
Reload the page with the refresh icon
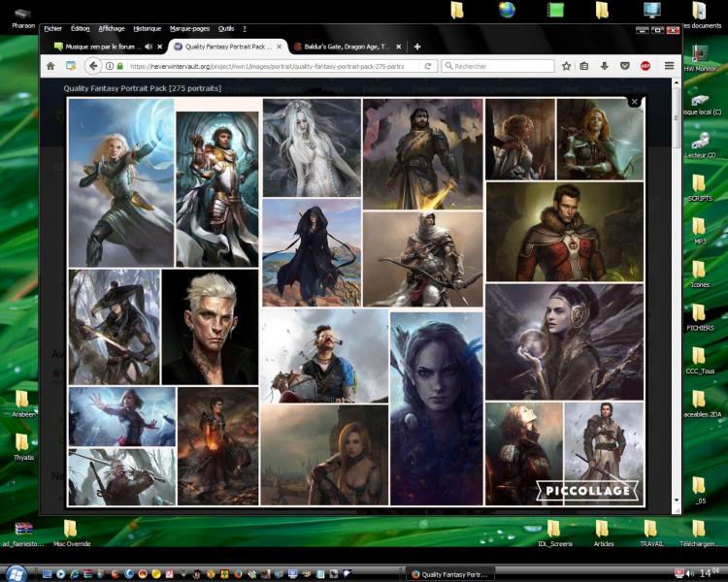tap(428, 66)
